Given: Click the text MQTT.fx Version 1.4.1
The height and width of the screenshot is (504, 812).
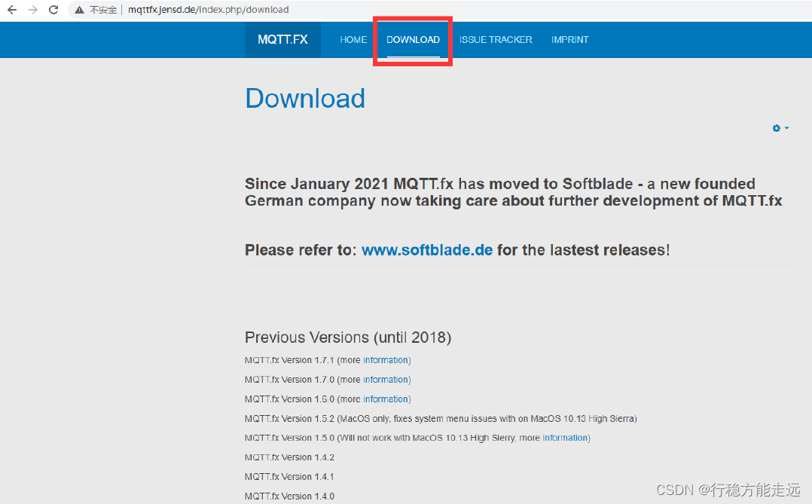Looking at the screenshot, I should tap(289, 477).
